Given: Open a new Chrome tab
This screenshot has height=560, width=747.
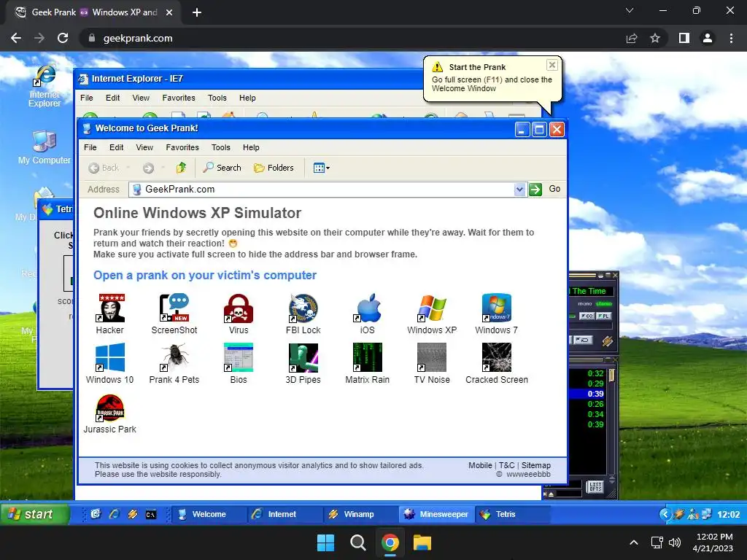Looking at the screenshot, I should pyautogui.click(x=197, y=12).
